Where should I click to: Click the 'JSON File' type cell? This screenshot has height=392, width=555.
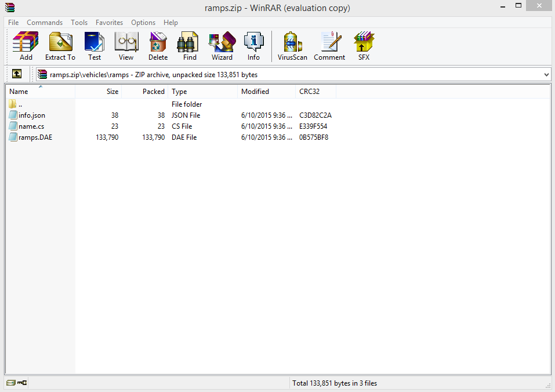[186, 115]
